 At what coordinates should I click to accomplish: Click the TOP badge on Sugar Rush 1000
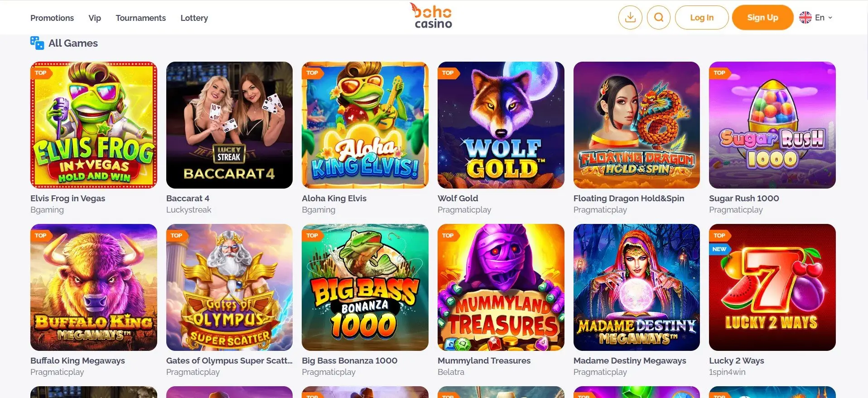click(719, 73)
